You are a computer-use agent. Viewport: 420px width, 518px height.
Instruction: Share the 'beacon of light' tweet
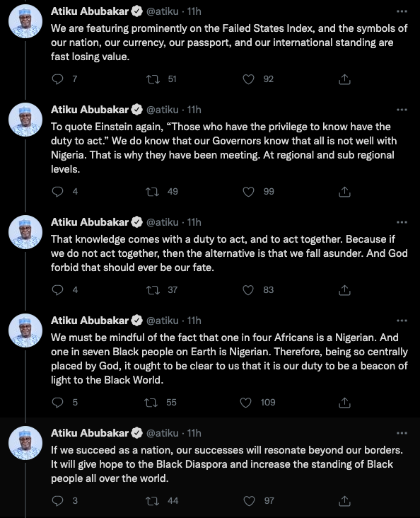pos(344,403)
